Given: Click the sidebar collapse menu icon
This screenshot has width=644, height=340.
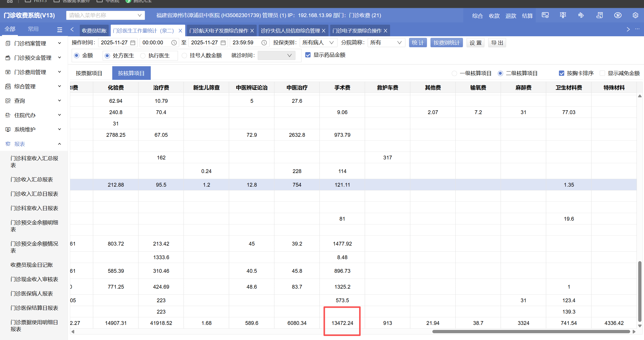Looking at the screenshot, I should pyautogui.click(x=60, y=30).
